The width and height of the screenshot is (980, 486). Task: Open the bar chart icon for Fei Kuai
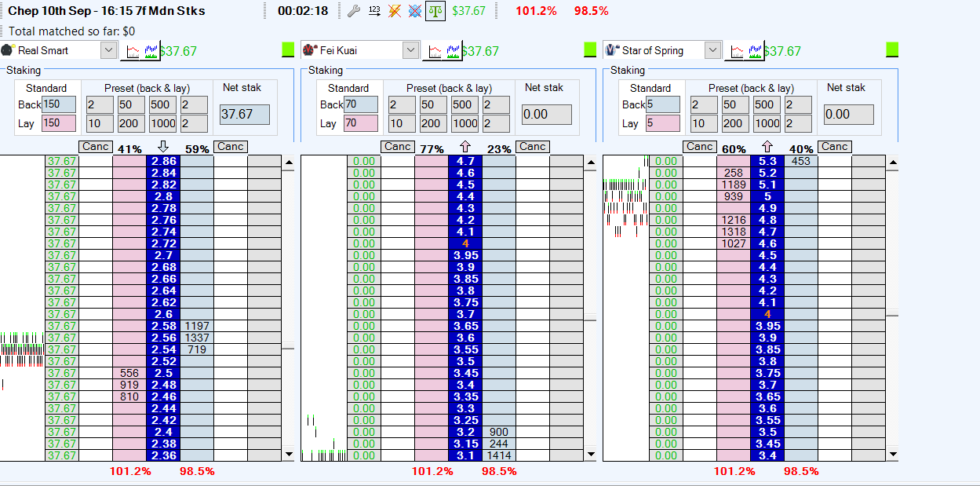(452, 51)
